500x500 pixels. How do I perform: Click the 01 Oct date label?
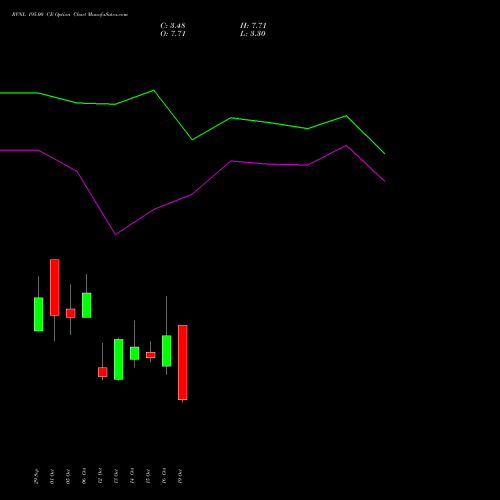pyautogui.click(x=52, y=476)
